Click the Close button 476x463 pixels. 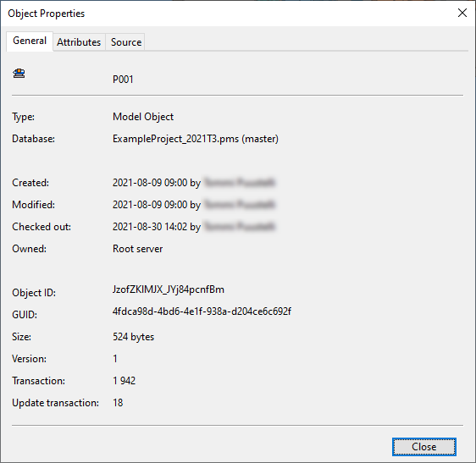click(423, 447)
